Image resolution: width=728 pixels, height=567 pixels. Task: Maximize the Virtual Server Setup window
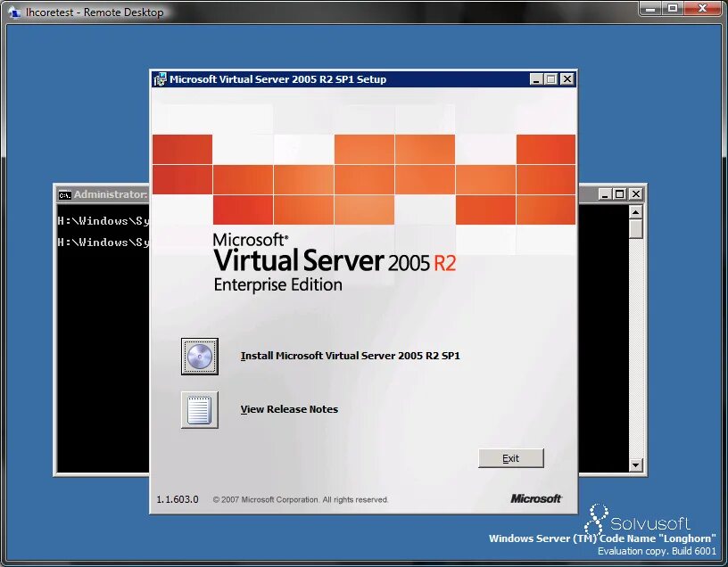[x=551, y=79]
